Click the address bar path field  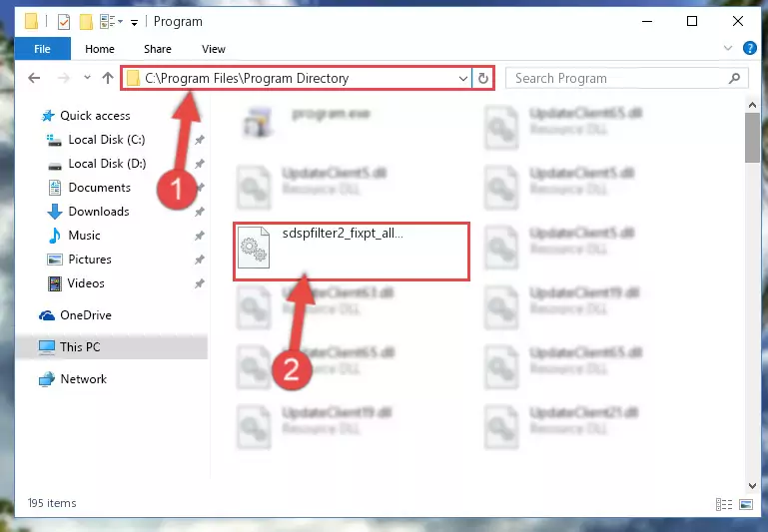click(297, 78)
